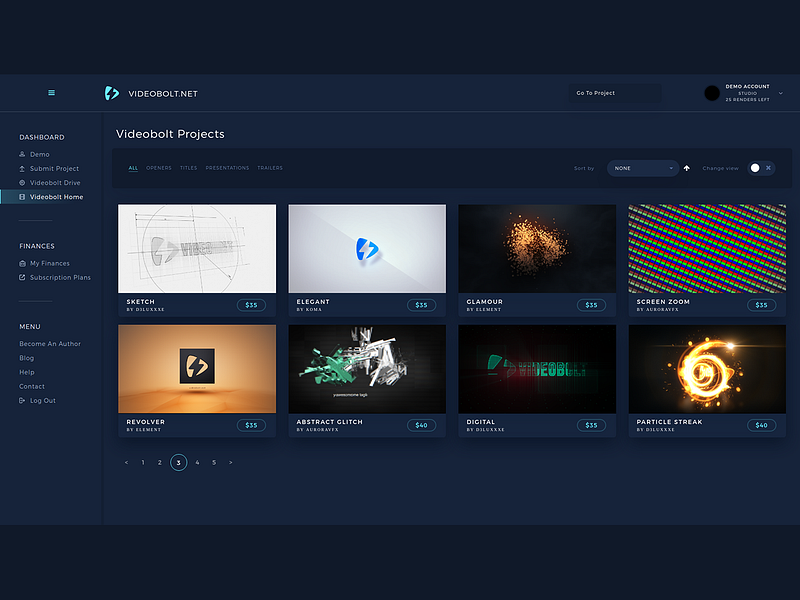Click the $35 price on Sketch

pyautogui.click(x=251, y=305)
